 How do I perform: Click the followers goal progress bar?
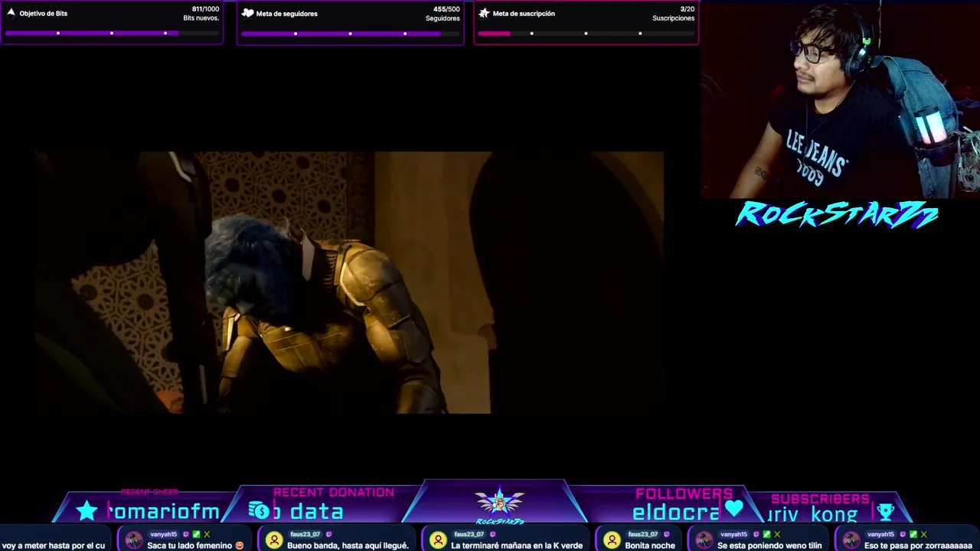(350, 33)
